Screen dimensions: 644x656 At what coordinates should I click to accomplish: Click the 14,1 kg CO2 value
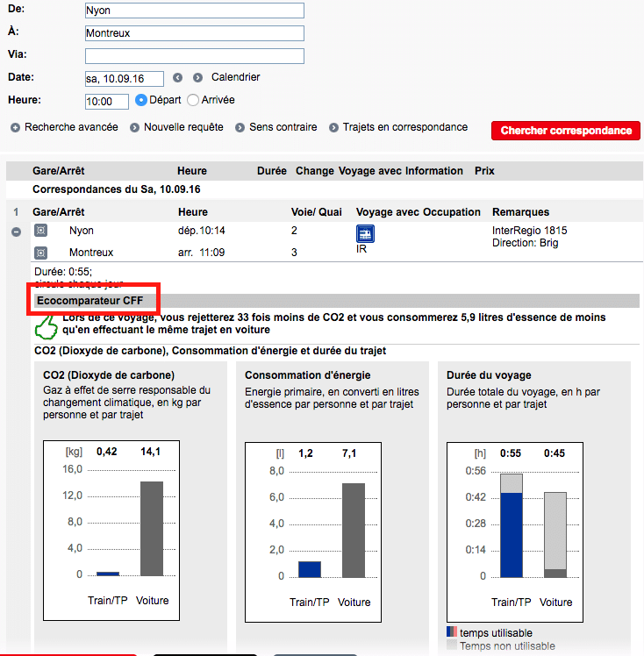pos(151,452)
